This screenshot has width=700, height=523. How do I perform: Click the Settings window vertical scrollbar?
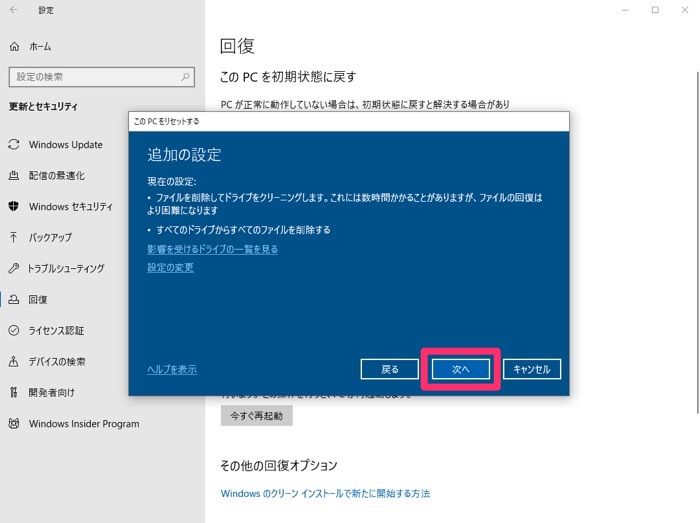(x=697, y=243)
